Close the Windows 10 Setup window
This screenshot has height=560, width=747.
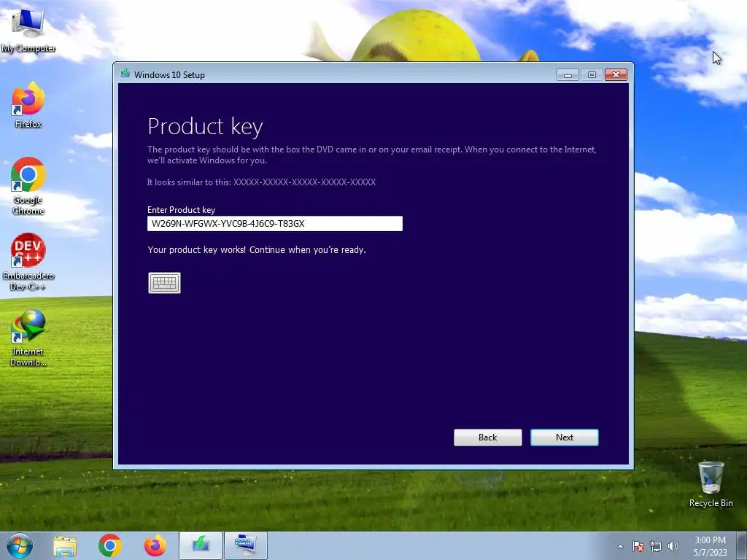coord(616,75)
